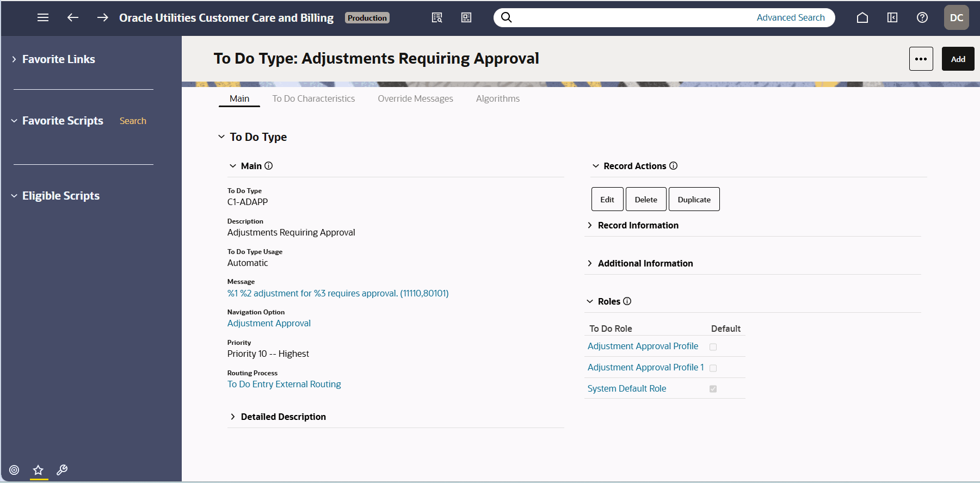Open the page actions ellipsis menu
This screenshot has width=980, height=483.
(x=921, y=59)
